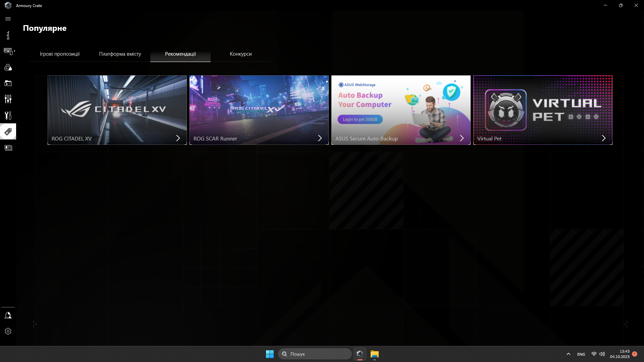
Task: Open the notifications bell in sidebar
Action: coord(8,315)
